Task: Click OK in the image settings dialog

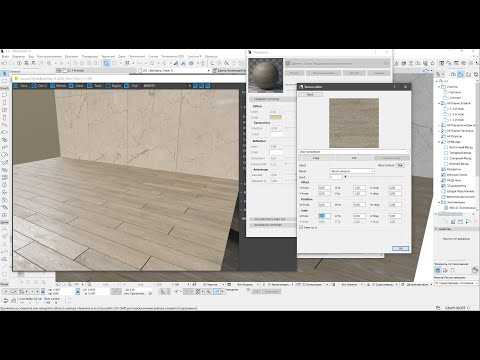Action: 400,249
